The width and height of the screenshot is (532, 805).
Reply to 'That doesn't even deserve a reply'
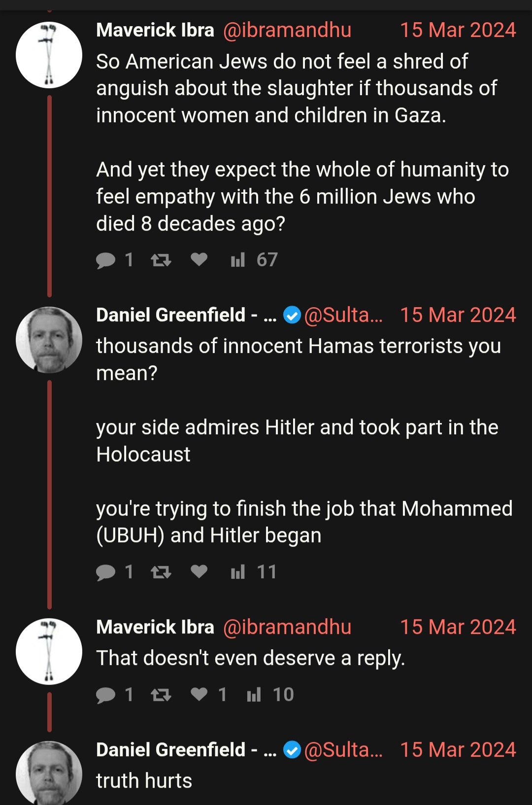[x=105, y=695]
